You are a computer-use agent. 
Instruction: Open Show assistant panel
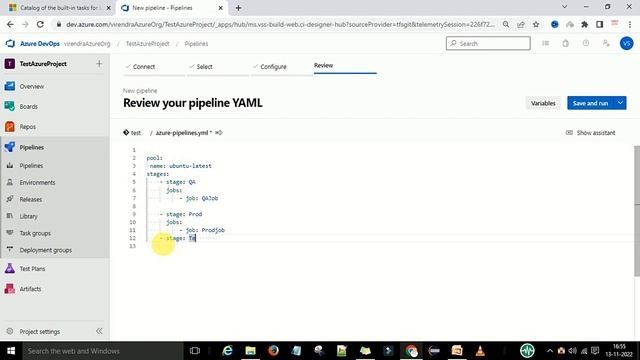click(x=590, y=133)
